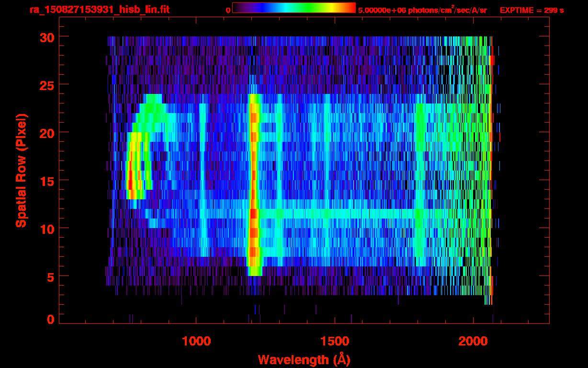Click the filename ra_150827153931_hisb_lin.fit
This screenshot has width=588, height=368.
pyautogui.click(x=99, y=10)
